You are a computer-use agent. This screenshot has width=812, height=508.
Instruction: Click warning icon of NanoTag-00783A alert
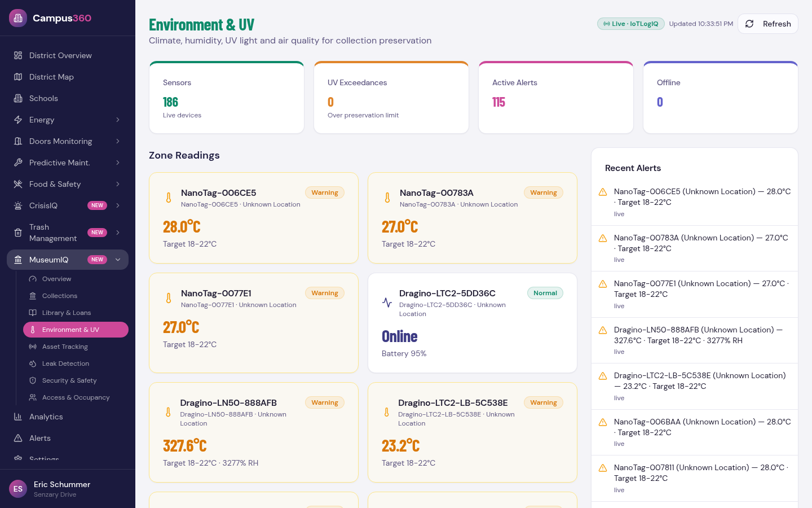pyautogui.click(x=603, y=238)
